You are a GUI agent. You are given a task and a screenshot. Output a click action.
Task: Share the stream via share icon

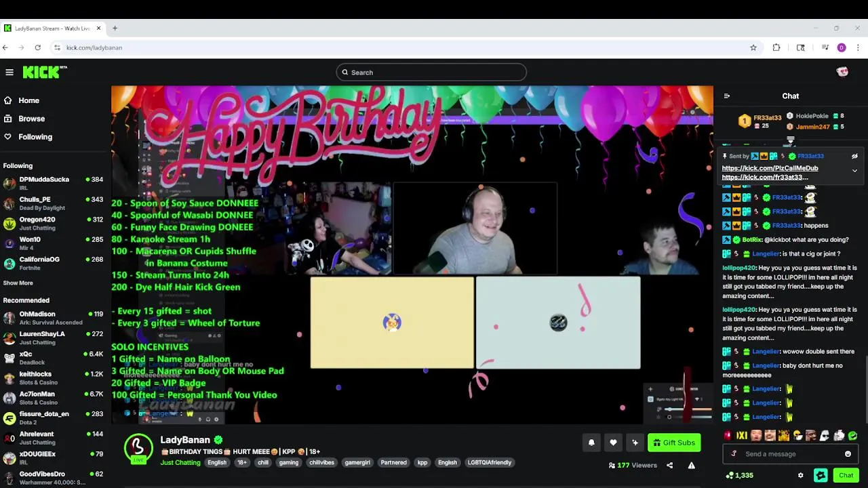coord(669,466)
